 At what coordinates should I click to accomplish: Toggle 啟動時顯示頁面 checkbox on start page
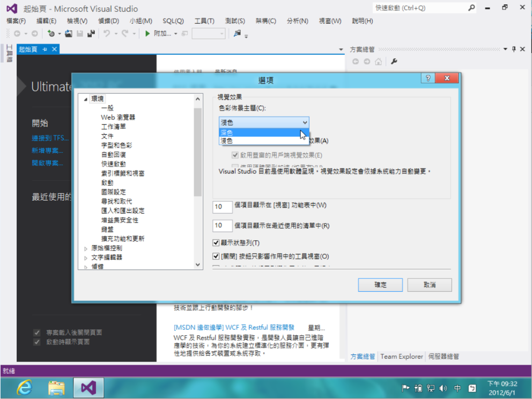37,342
